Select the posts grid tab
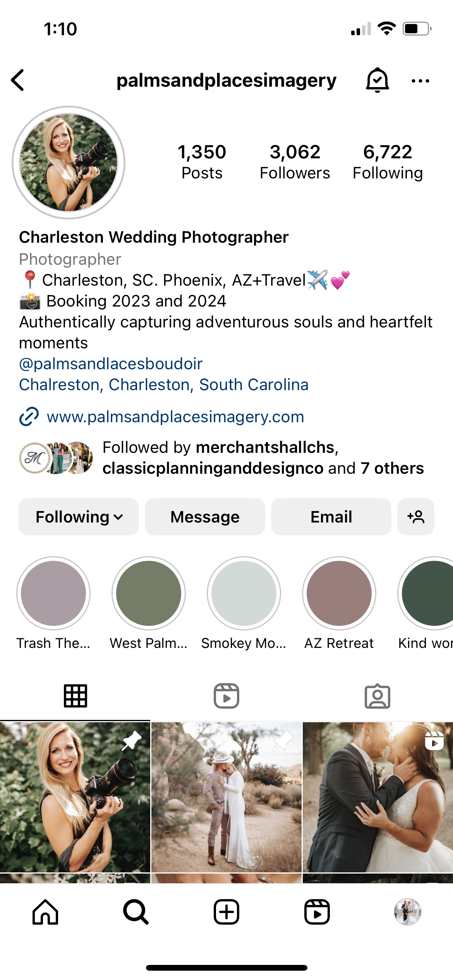 75,696
